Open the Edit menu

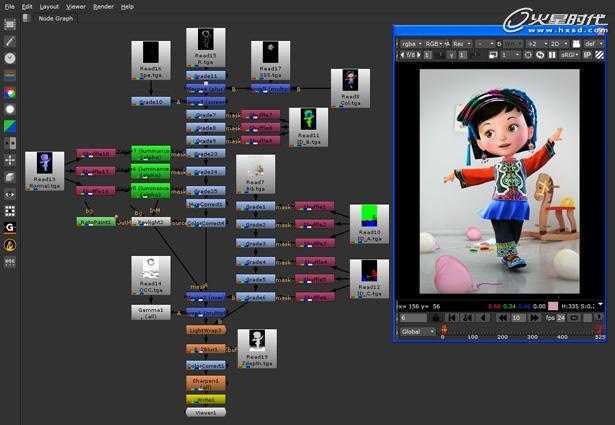point(27,7)
